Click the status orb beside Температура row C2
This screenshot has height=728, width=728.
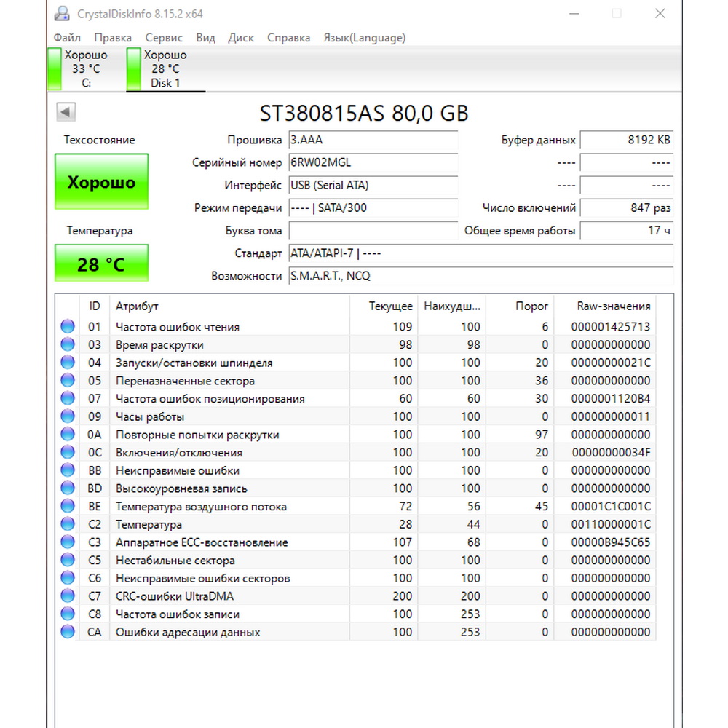[x=68, y=524]
